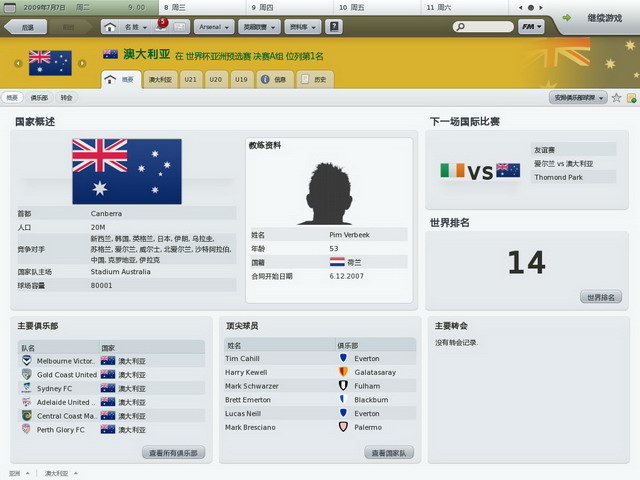Go to next nation with right arrow
The height and width of the screenshot is (480, 640).
tap(87, 64)
